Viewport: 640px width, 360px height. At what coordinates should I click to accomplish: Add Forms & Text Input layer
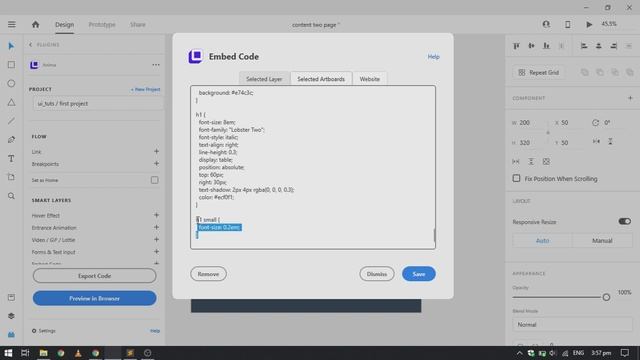pos(156,252)
